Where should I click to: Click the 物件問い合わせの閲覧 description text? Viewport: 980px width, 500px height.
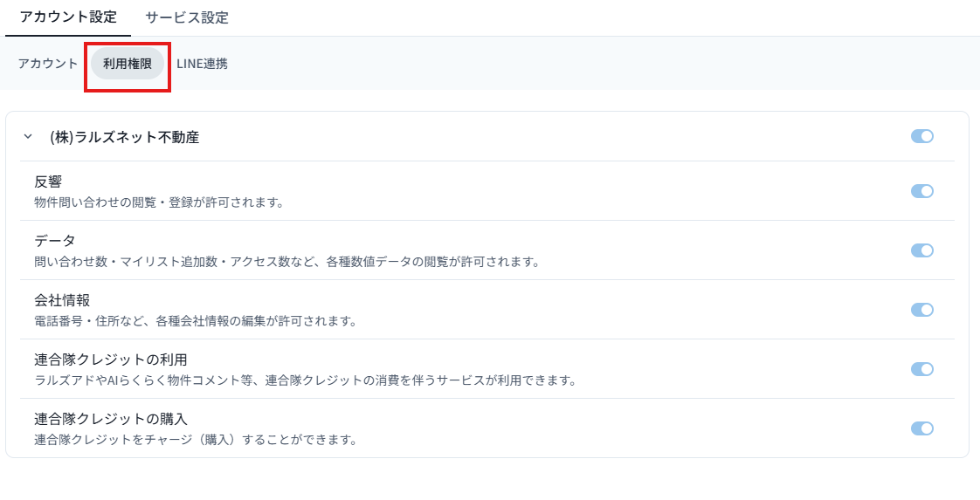click(159, 202)
